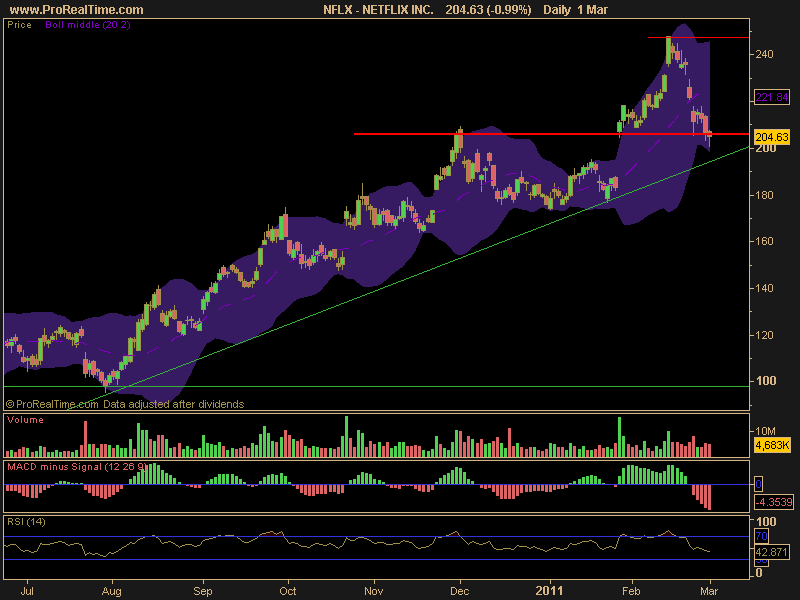Viewport: 800px width, 600px height.
Task: Click the 240 price axis label
Action: tap(765, 54)
